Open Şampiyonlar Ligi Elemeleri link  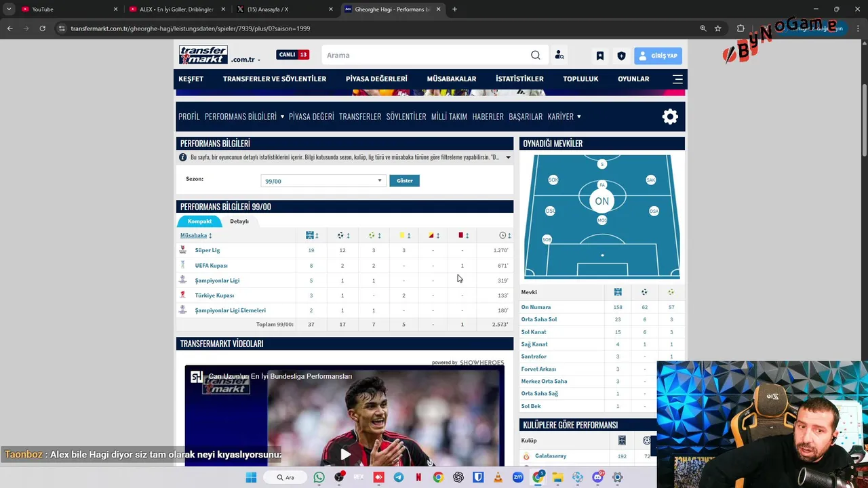click(230, 310)
